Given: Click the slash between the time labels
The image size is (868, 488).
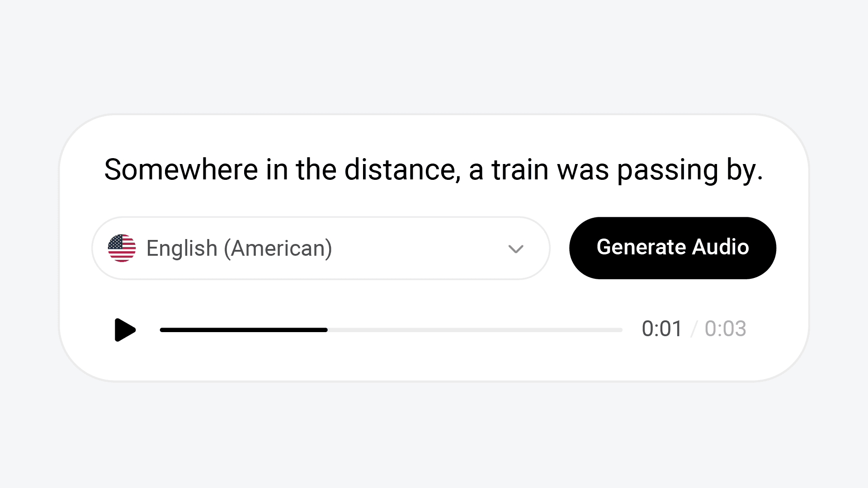Looking at the screenshot, I should [694, 328].
